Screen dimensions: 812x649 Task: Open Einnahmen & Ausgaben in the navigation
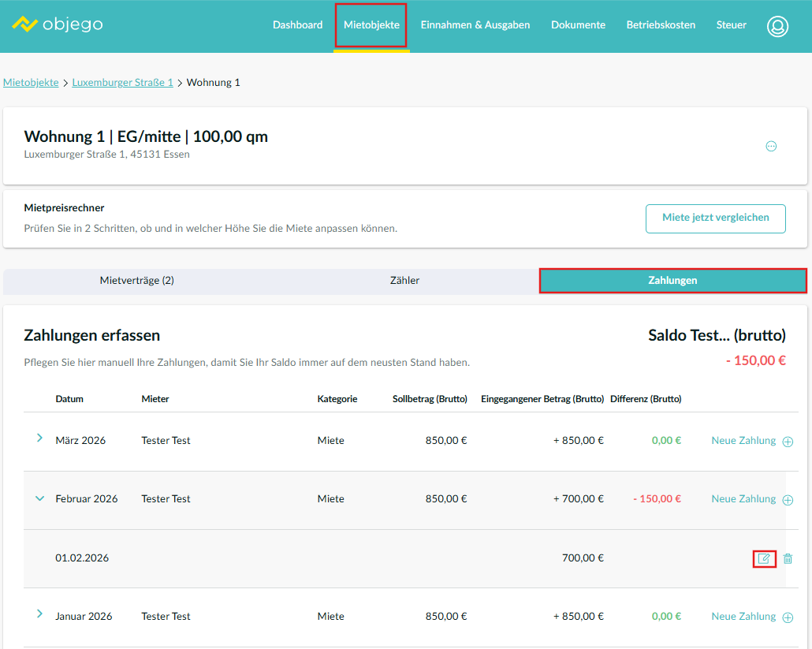pos(475,25)
